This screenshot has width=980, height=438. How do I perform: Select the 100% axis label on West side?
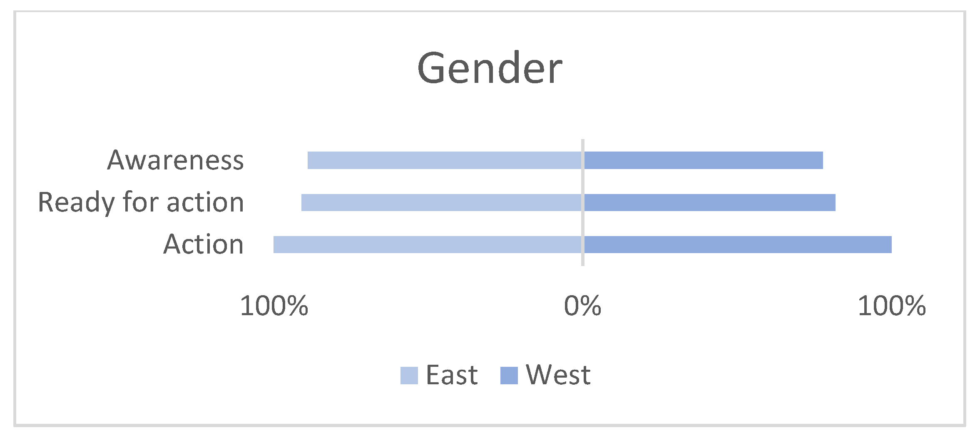892,306
